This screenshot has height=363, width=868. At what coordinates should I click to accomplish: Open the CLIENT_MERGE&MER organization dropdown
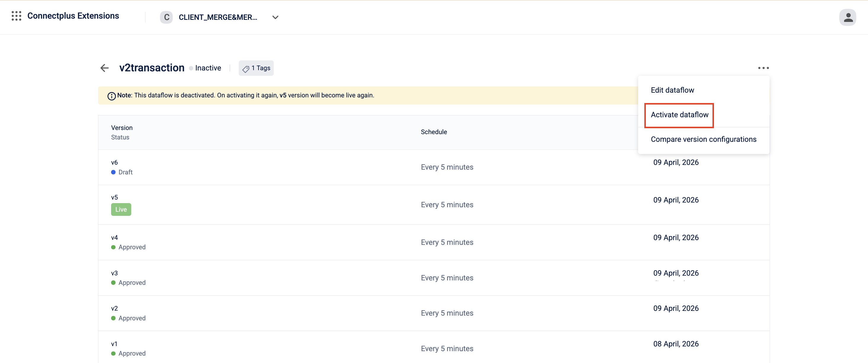(x=218, y=17)
